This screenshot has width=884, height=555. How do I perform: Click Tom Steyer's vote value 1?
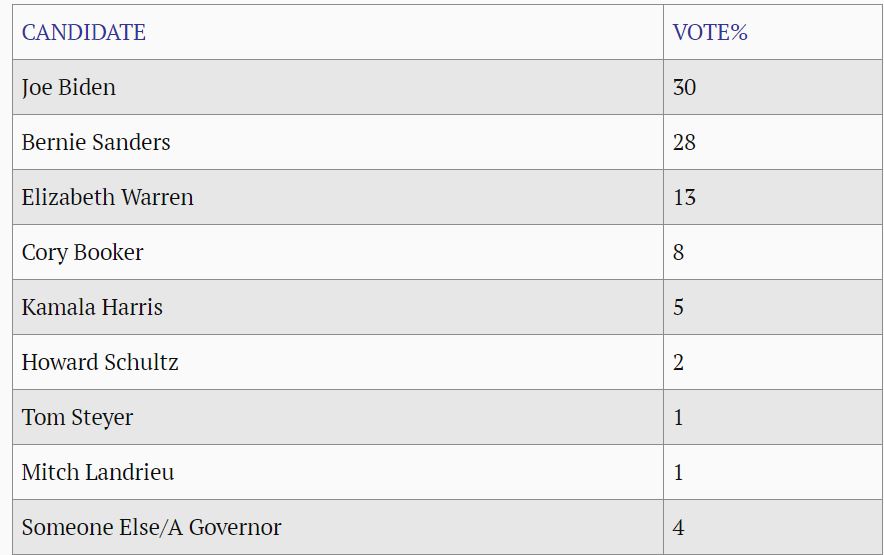point(679,417)
